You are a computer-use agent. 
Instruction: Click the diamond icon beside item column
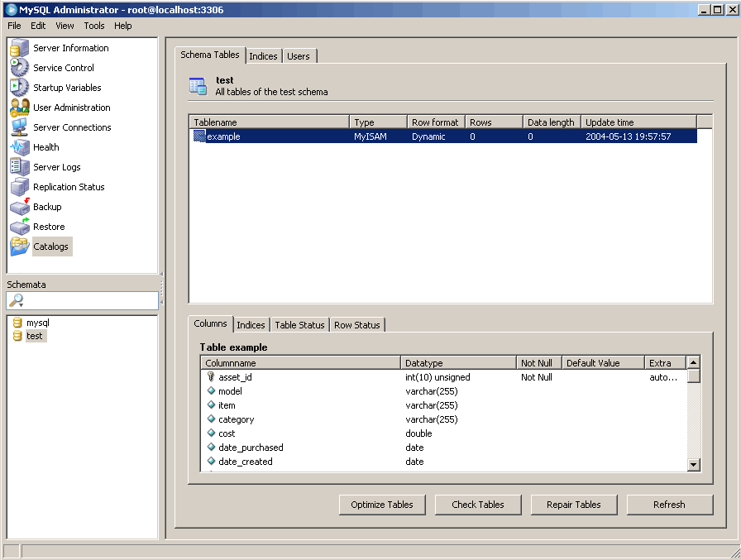tap(211, 405)
